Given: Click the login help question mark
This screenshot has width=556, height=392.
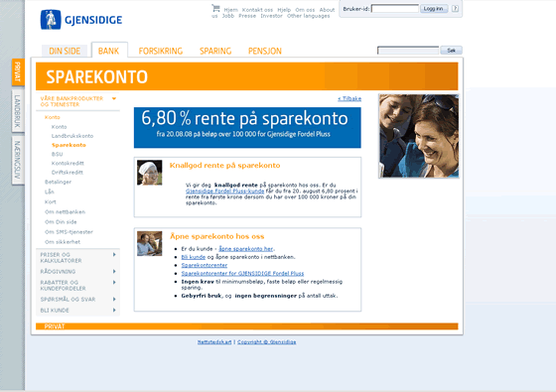Looking at the screenshot, I should (455, 9).
